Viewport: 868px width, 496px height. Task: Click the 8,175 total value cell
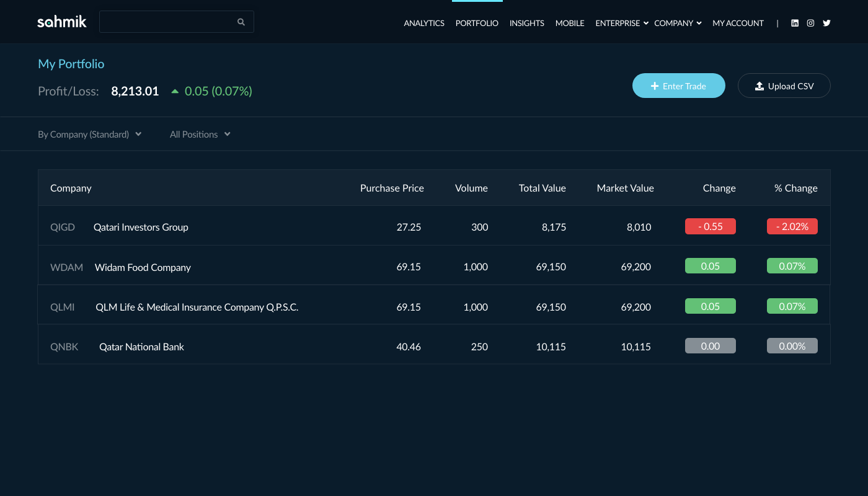pos(554,227)
